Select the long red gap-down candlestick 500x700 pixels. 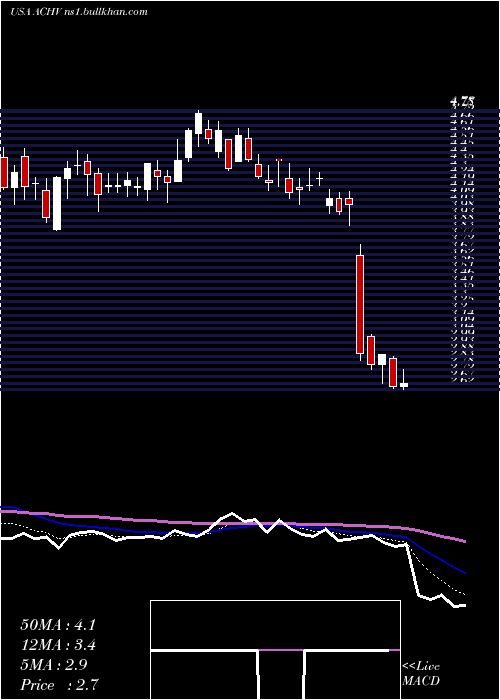(360, 303)
